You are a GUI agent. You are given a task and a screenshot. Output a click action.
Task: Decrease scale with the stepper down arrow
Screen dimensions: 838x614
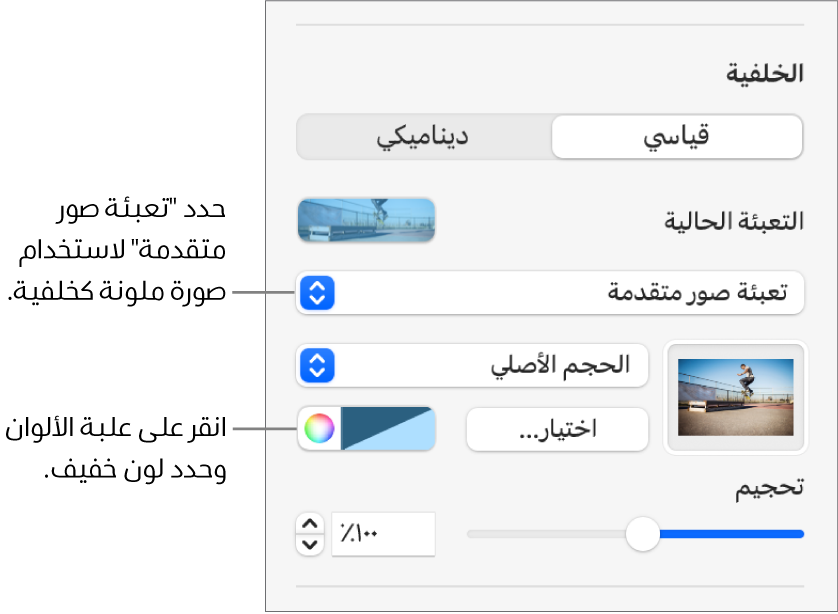coord(310,545)
